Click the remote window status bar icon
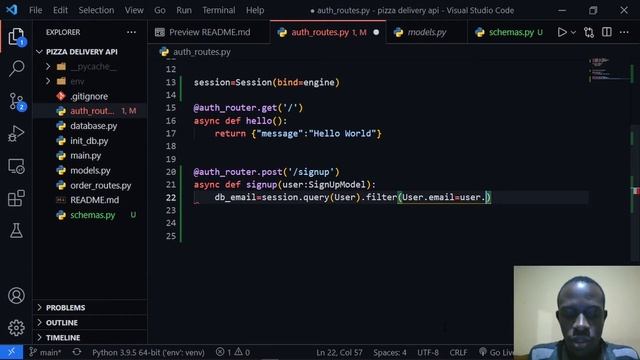The image size is (640, 360). (x=11, y=352)
